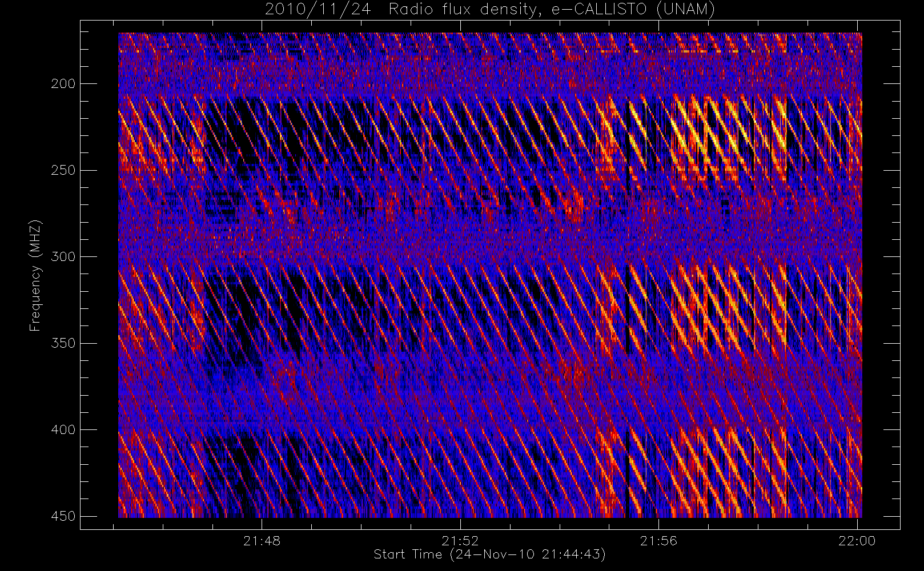924x571 pixels.
Task: Click the 250 frequency tick label
Action: point(63,170)
